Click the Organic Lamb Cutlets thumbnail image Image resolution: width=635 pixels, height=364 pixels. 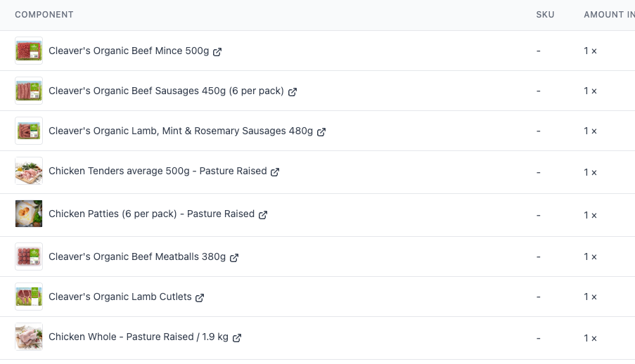pyautogui.click(x=29, y=297)
